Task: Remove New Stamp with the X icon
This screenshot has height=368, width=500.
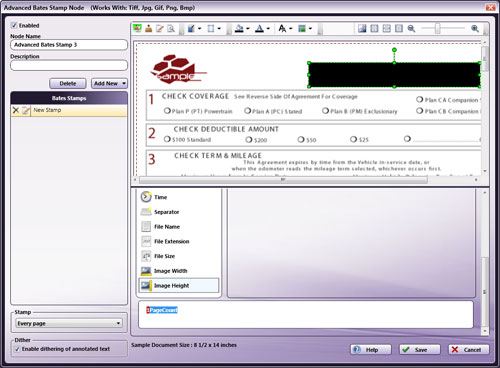Action: coord(16,110)
